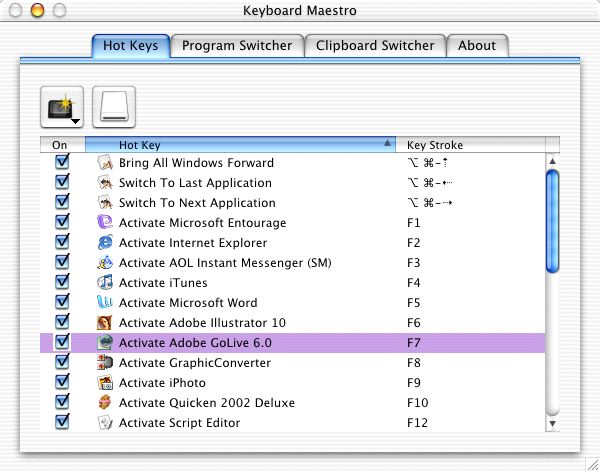600x472 pixels.
Task: Click the scroll down arrow
Action: pos(553,424)
